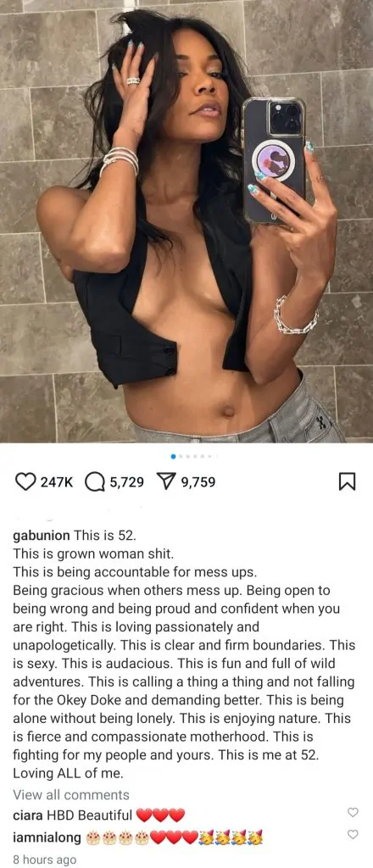Click the 5,729 comments count
This screenshot has height=868, width=373.
point(126,482)
